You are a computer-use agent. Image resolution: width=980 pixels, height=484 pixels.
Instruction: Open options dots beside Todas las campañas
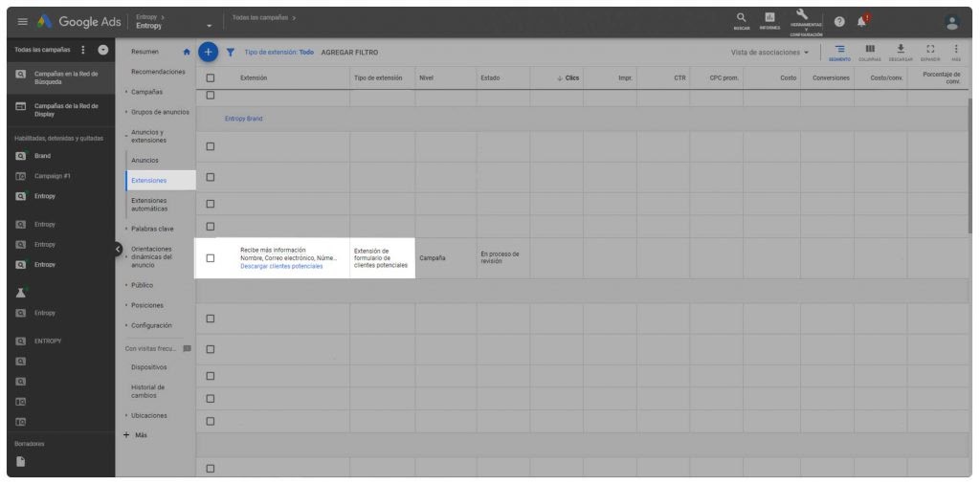coord(83,50)
